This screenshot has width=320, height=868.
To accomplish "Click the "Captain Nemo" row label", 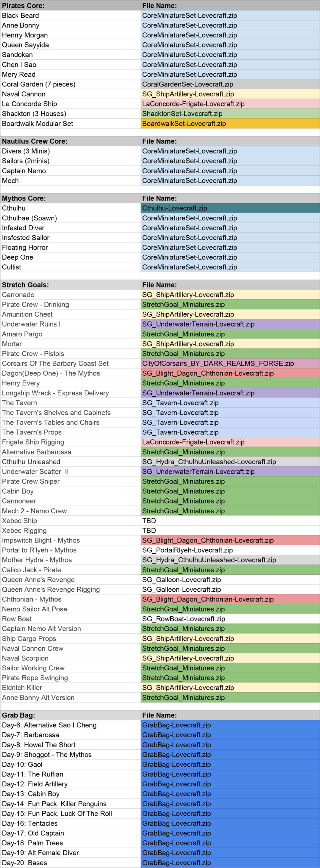I will coord(71,171).
